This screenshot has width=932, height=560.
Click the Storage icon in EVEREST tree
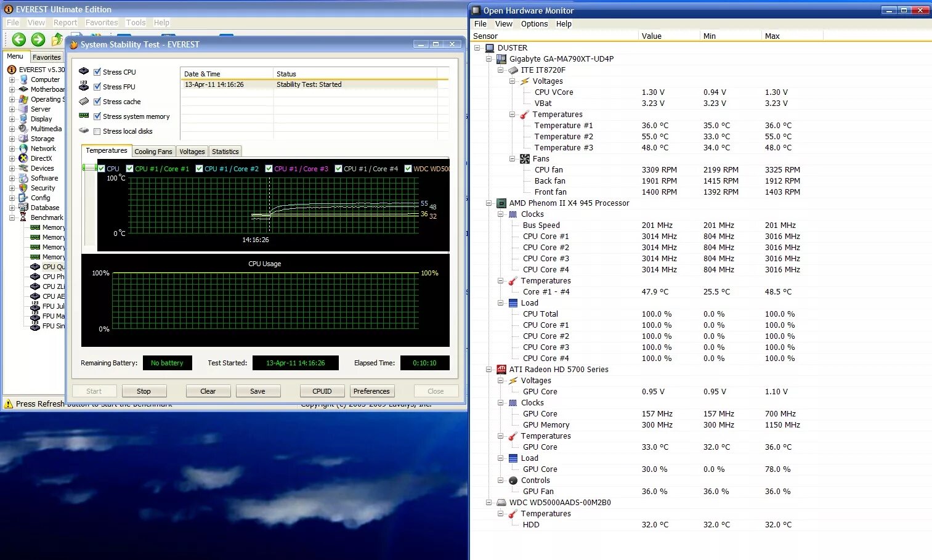pos(23,139)
